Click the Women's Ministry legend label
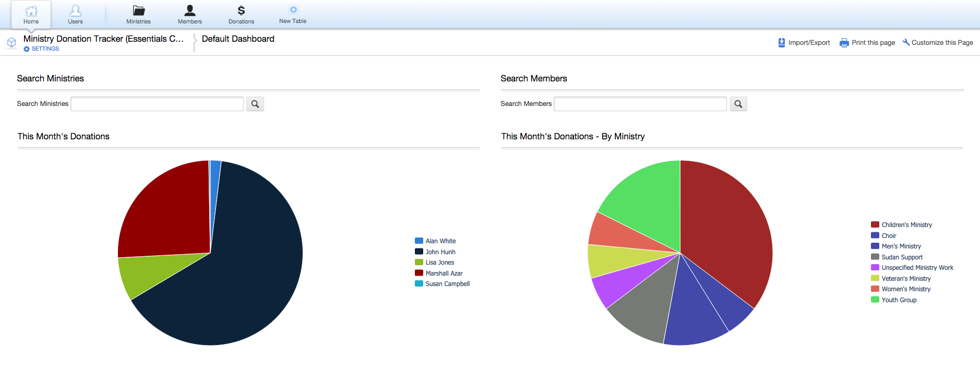The height and width of the screenshot is (380, 980). click(x=906, y=289)
